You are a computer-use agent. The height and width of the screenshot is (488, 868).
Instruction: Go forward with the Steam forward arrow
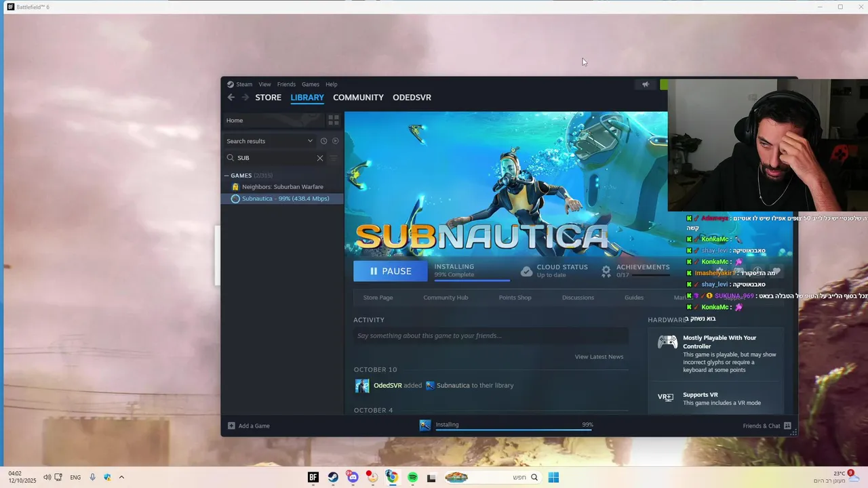point(244,98)
